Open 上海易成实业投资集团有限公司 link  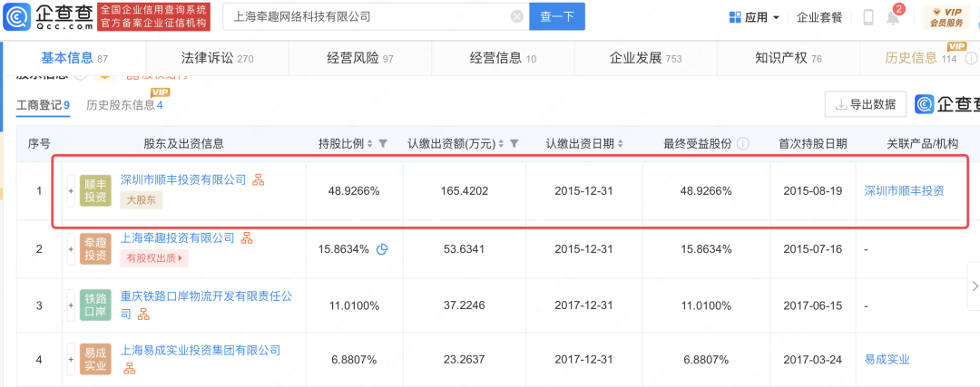200,351
